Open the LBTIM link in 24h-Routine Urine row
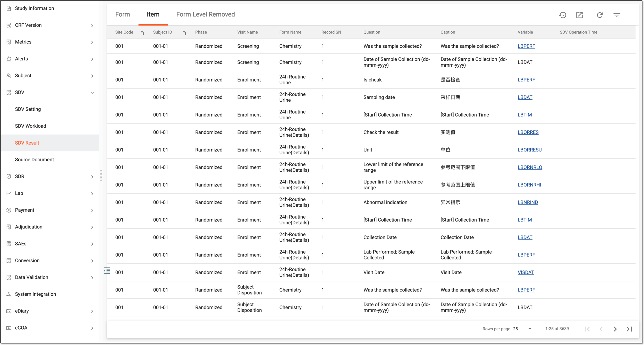The height and width of the screenshot is (345, 644). pyautogui.click(x=525, y=115)
